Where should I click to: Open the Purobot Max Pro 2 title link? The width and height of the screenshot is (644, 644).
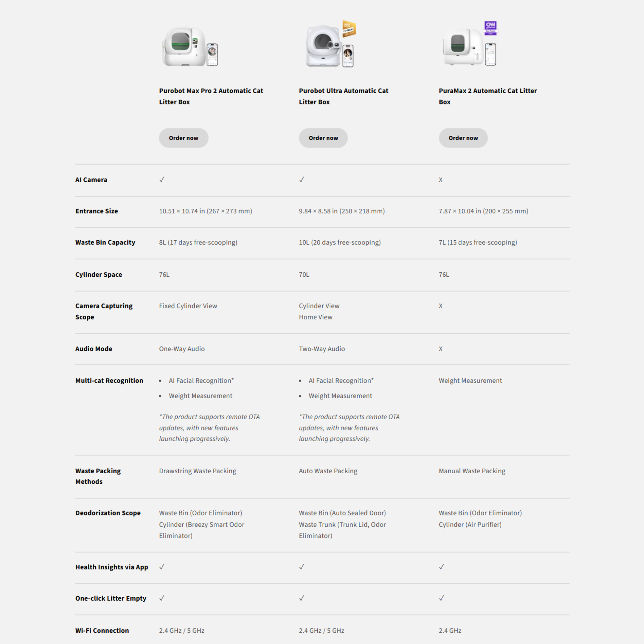coord(211,96)
